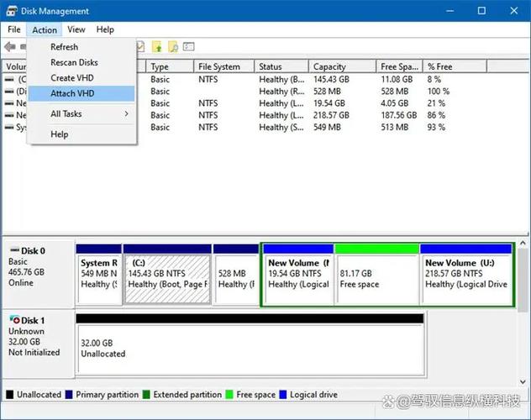Click the Disk Management title bar icon
This screenshot has height=420, width=531.
pos(12,11)
